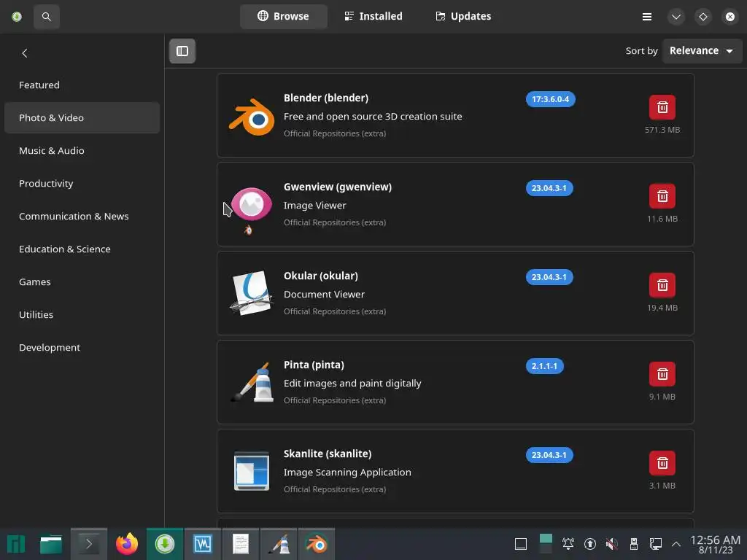Viewport: 747px width, 560px height.
Task: Remove Blender with the trash button
Action: (662, 108)
